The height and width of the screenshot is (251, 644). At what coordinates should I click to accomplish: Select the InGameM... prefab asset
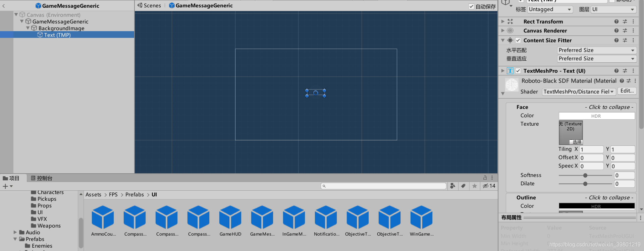[294, 217]
